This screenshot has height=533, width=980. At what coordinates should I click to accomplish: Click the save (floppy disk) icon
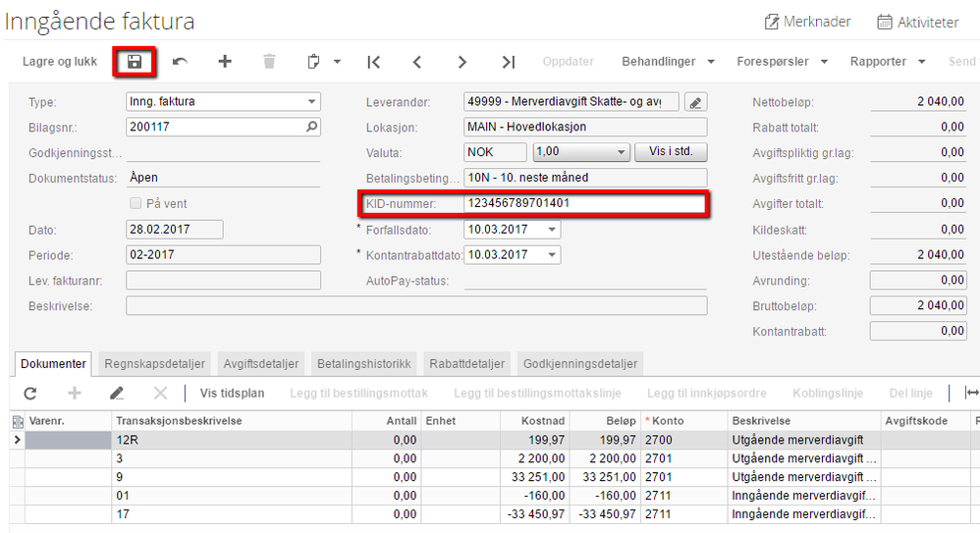click(x=135, y=61)
